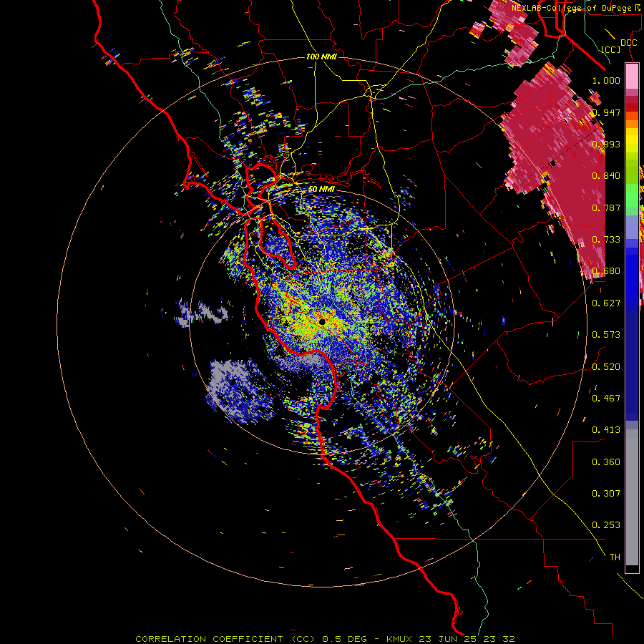Click the 0.733 legend value

(x=606, y=240)
